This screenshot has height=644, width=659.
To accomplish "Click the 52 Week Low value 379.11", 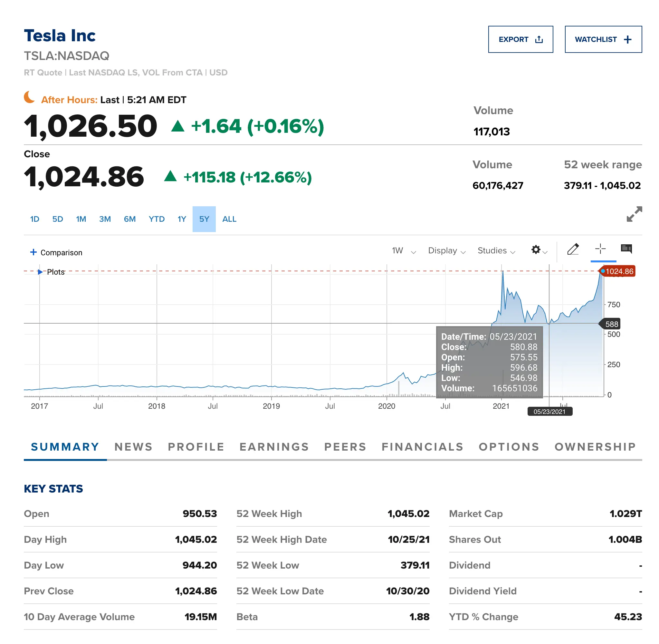I will [415, 566].
